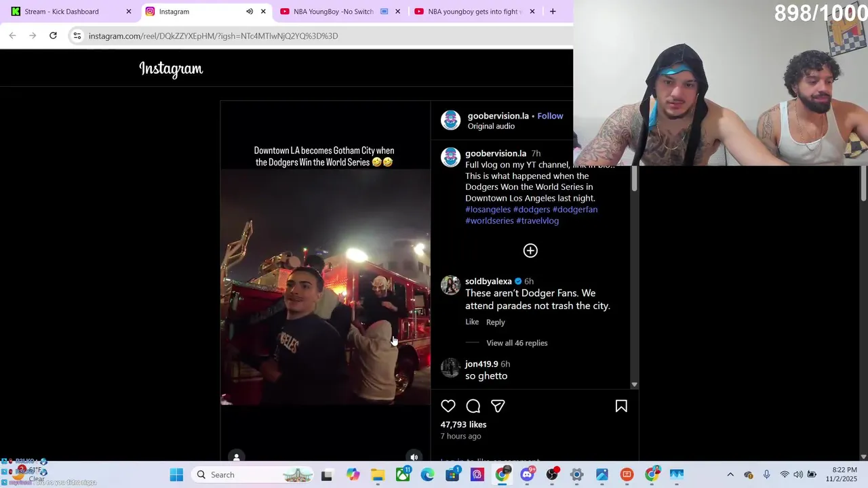
Task: Open jon419.9's profile
Action: pos(481,364)
